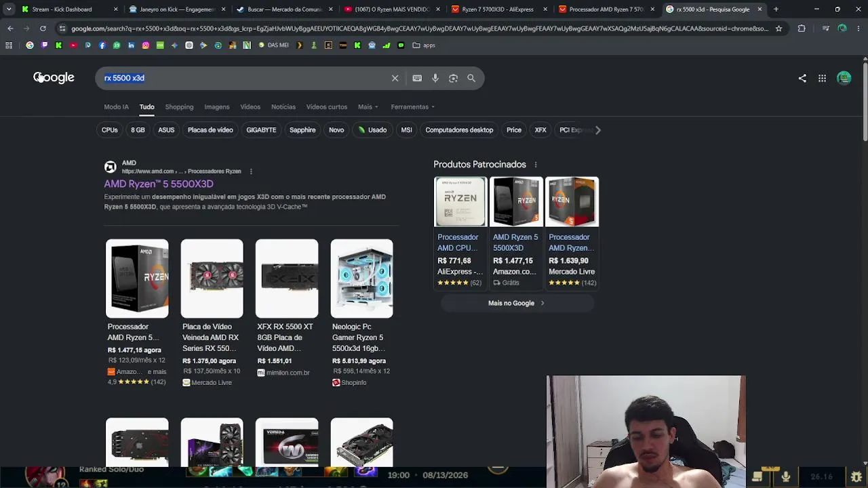Screen dimensions: 868x488
Task: Filter results by the CPUs chip
Action: 109,130
